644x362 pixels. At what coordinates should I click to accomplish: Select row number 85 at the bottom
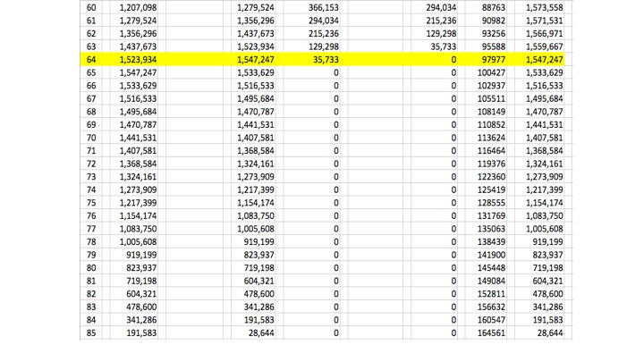click(x=90, y=333)
